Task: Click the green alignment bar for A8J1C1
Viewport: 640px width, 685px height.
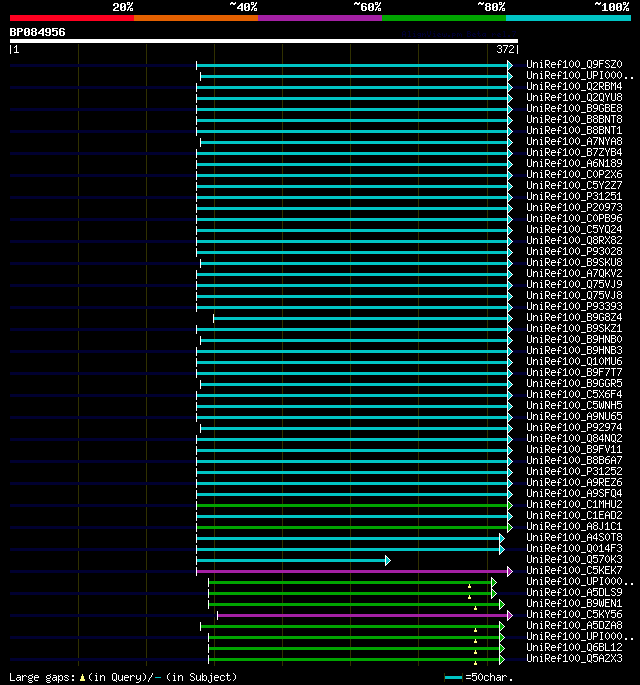Action: click(x=352, y=527)
